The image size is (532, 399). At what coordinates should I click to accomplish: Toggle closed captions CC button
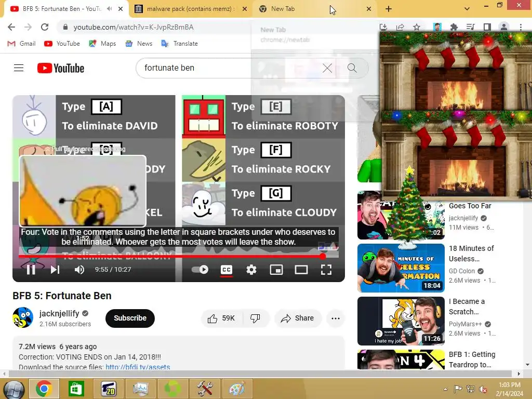pyautogui.click(x=227, y=270)
